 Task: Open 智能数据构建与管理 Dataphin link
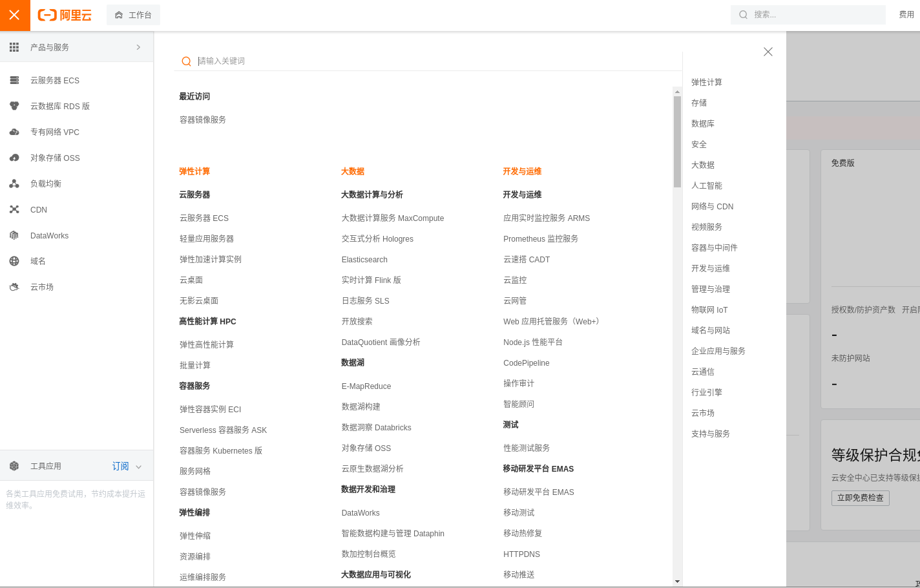click(x=393, y=533)
